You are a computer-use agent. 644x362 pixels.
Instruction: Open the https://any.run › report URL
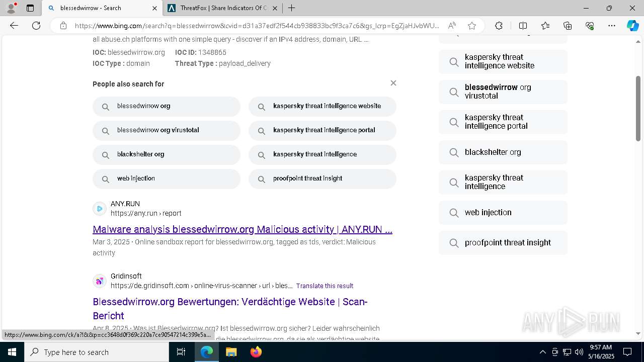pos(146,213)
